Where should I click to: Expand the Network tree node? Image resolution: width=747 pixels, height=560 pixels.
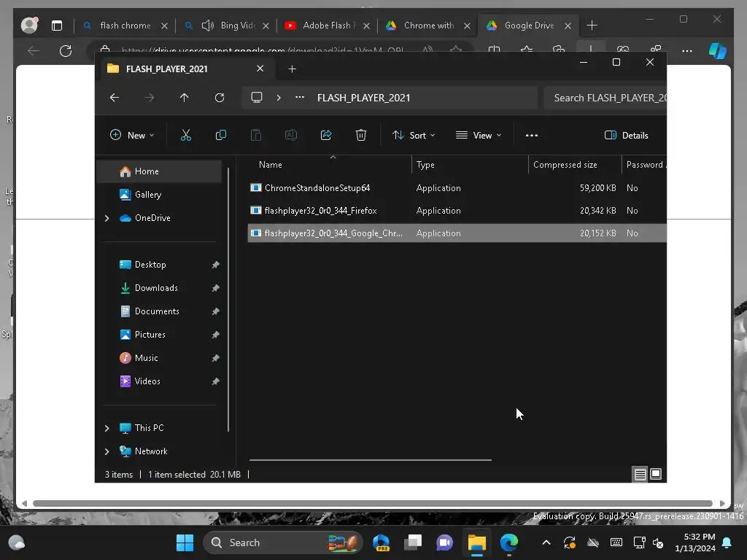point(107,451)
